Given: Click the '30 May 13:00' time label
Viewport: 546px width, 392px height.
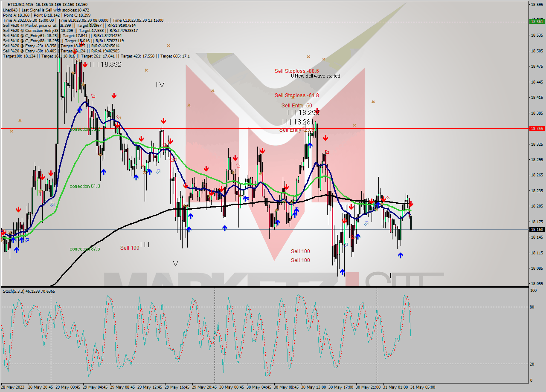Looking at the screenshot, I should 314,387.
